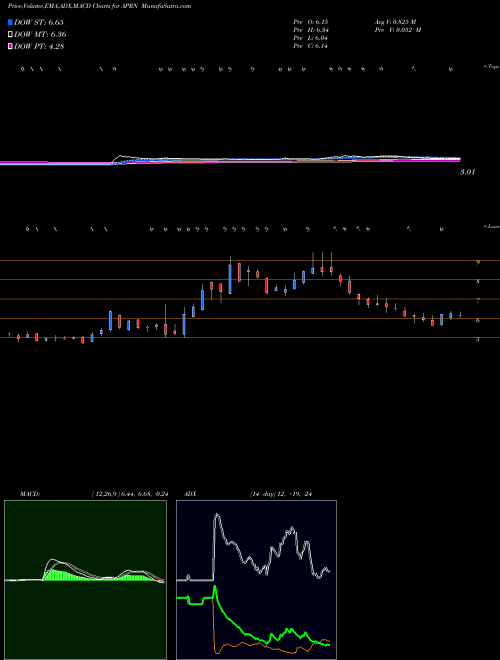Click price axis label 8
500x660 pixels.
[478, 282]
